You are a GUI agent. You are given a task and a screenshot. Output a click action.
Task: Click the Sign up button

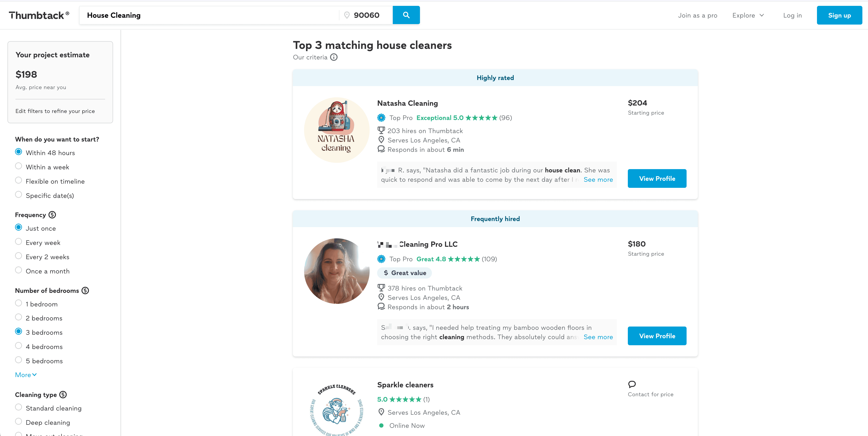[839, 15]
